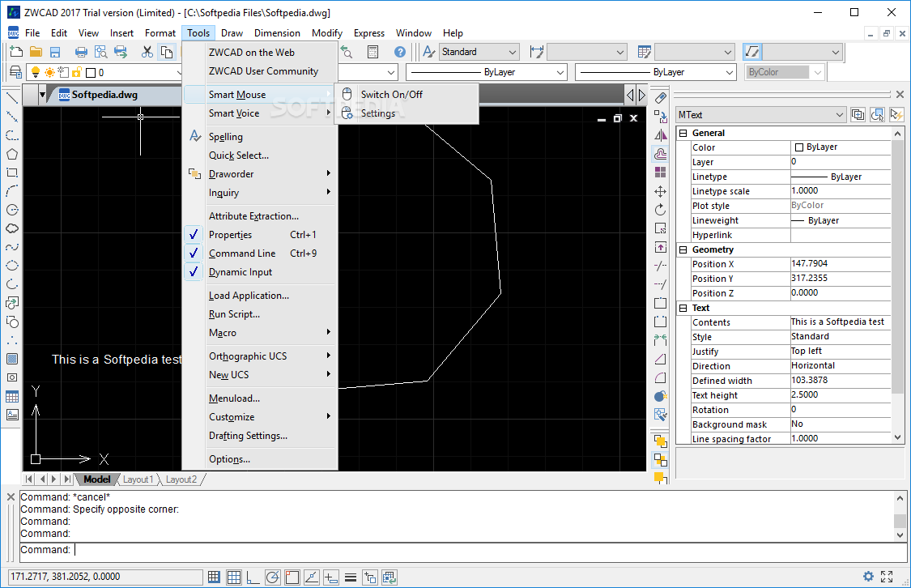The height and width of the screenshot is (588, 911).
Task: Select the Line tool in the Draw toolbar
Action: point(11,98)
